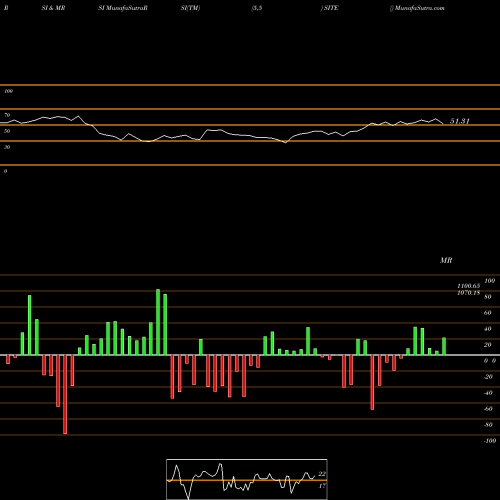
Task: Select the last green bar on right
Action: [444, 346]
